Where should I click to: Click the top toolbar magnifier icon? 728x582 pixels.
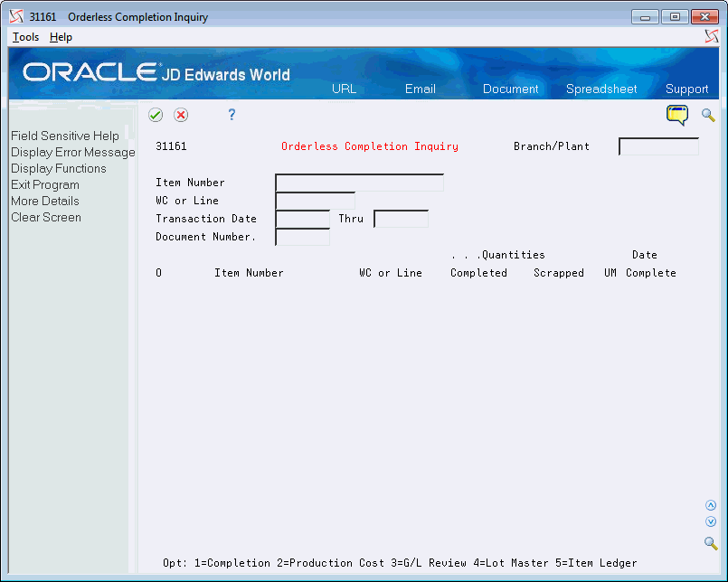click(x=708, y=115)
